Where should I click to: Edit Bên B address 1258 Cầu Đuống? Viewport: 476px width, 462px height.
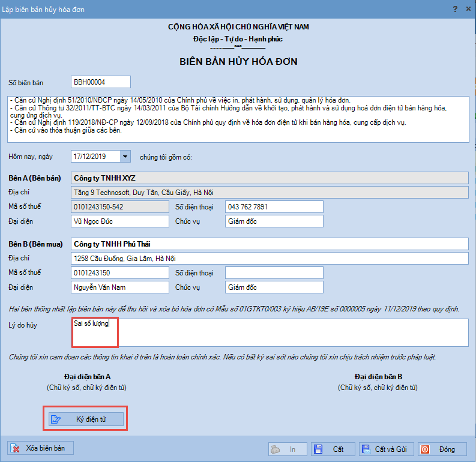(x=270, y=259)
